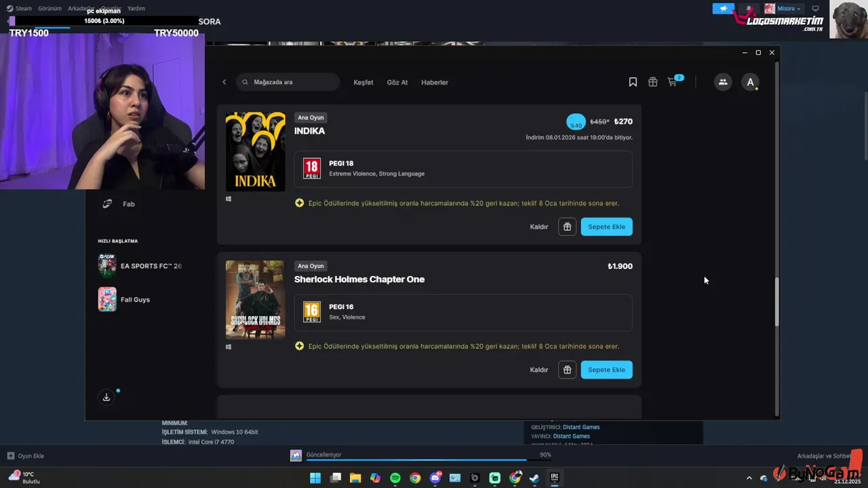The width and height of the screenshot is (868, 488).
Task: Add Sherlock Holmes to cart with Sepete Ekle
Action: (606, 369)
